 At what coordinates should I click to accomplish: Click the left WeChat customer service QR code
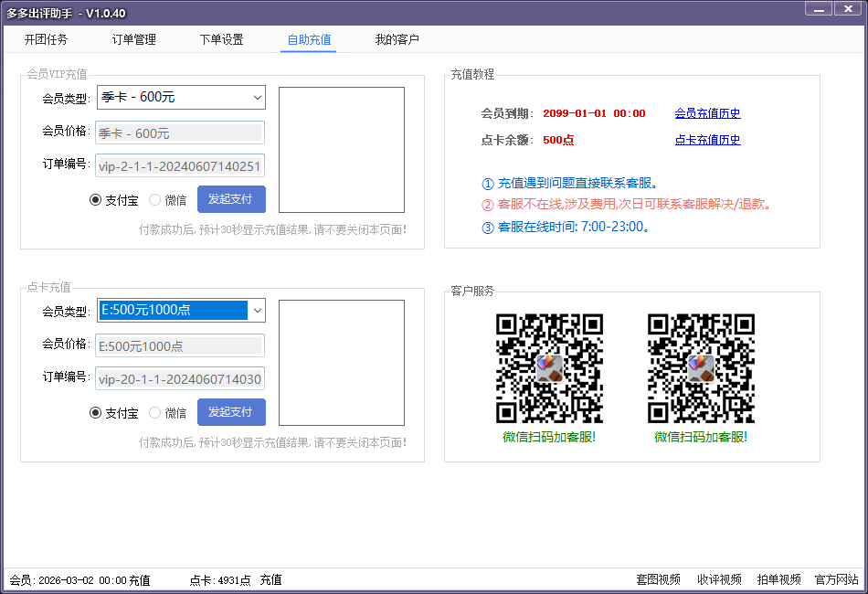click(549, 368)
